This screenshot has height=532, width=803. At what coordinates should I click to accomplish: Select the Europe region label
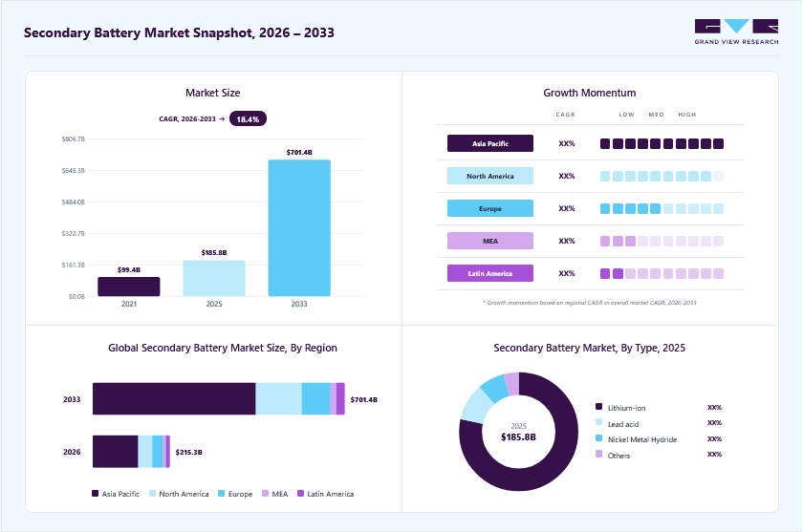pos(490,209)
